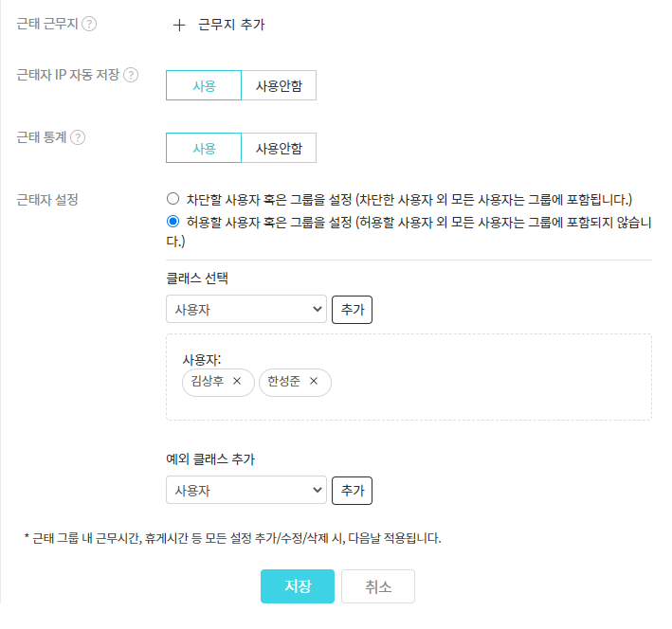Viewport: 672px width, 629px height.
Task: Open help icon next to 근태자 IP 자동 저장
Action: (131, 75)
